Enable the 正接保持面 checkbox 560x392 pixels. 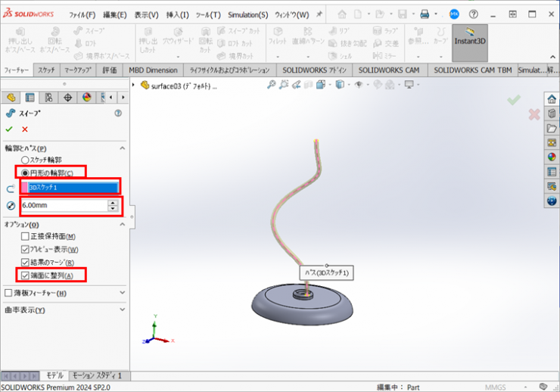pyautogui.click(x=25, y=237)
